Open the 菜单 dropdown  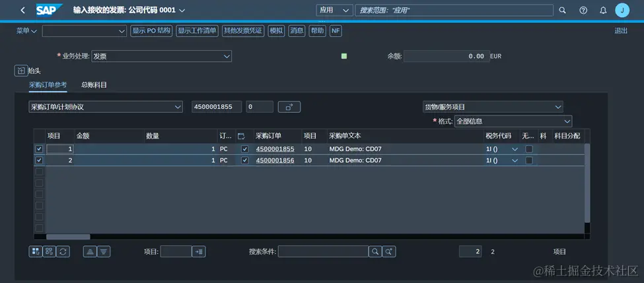[26, 31]
